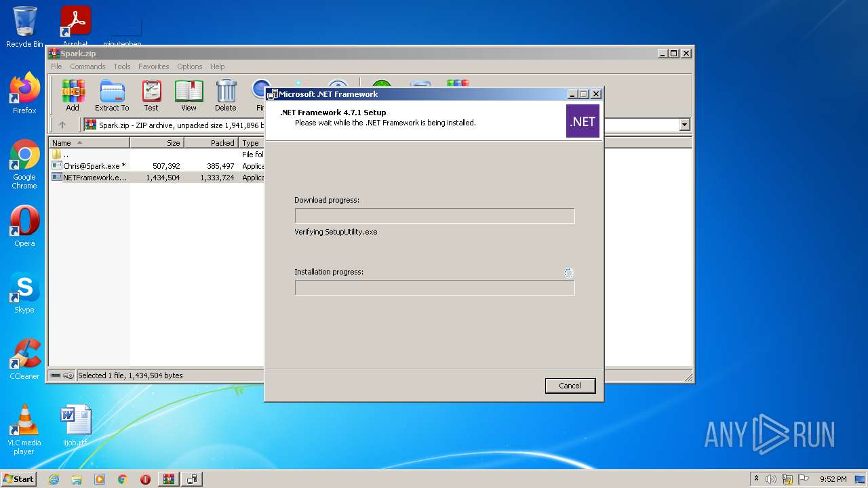The height and width of the screenshot is (488, 868).
Task: Click the Action Center flag tray icon
Action: pyautogui.click(x=804, y=479)
